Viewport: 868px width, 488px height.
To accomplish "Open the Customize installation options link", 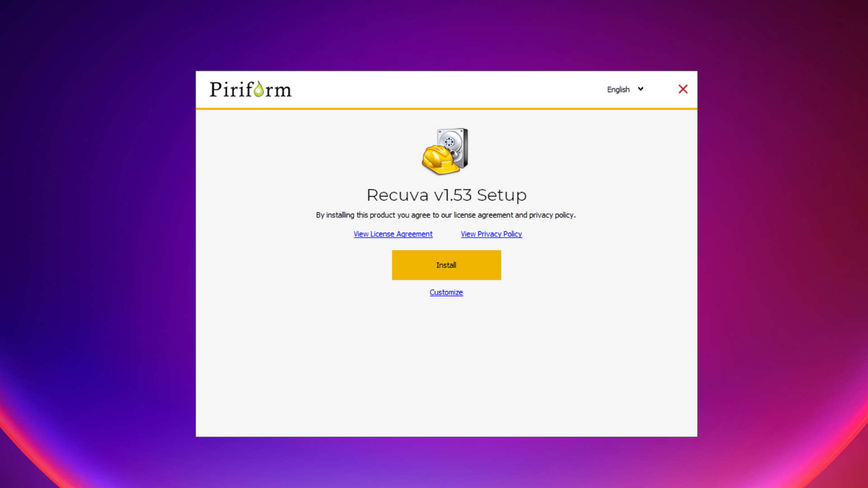I will 446,292.
